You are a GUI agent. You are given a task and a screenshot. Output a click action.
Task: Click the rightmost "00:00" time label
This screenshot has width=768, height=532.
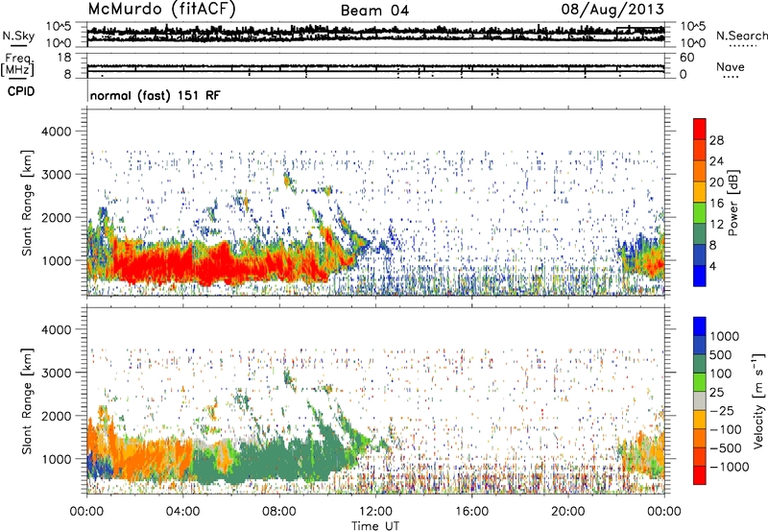tap(664, 512)
